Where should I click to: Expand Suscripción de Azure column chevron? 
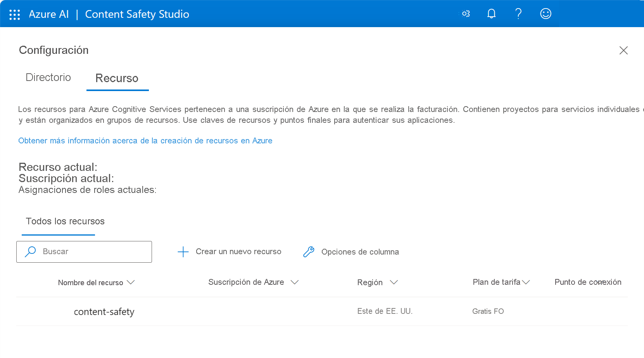click(295, 282)
